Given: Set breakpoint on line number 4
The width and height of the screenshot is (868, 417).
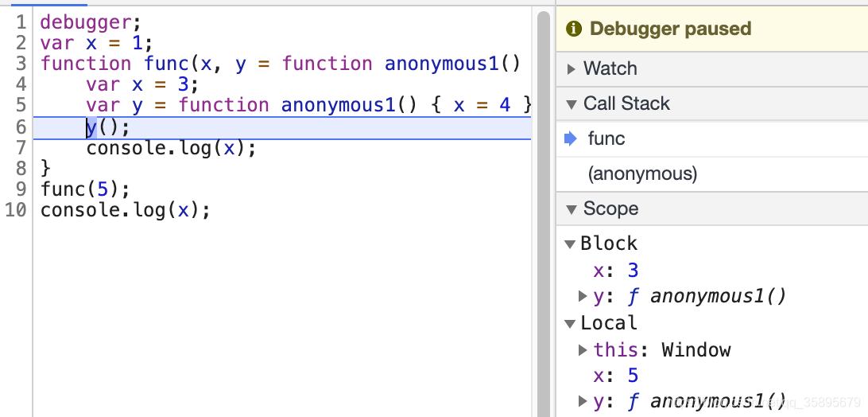Looking at the screenshot, I should [x=21, y=84].
